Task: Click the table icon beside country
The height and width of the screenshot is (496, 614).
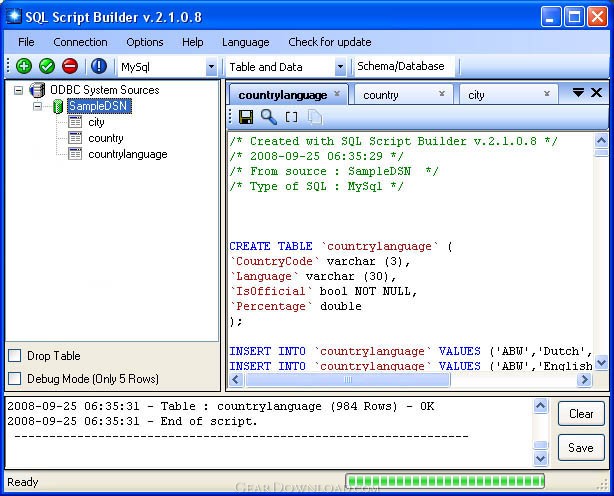Action: coord(75,138)
